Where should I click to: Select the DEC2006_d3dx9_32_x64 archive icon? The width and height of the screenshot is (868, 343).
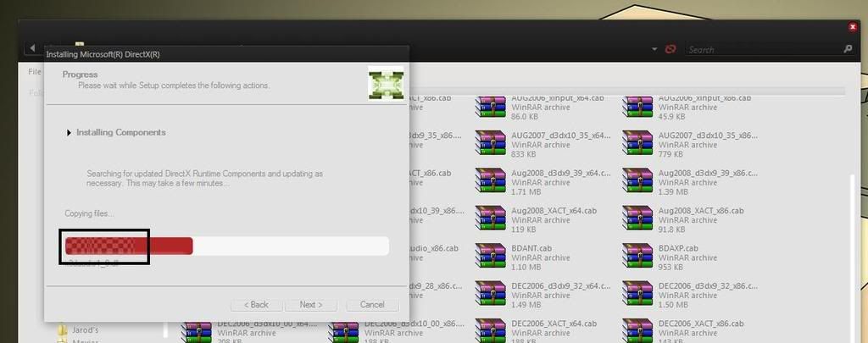(491, 293)
